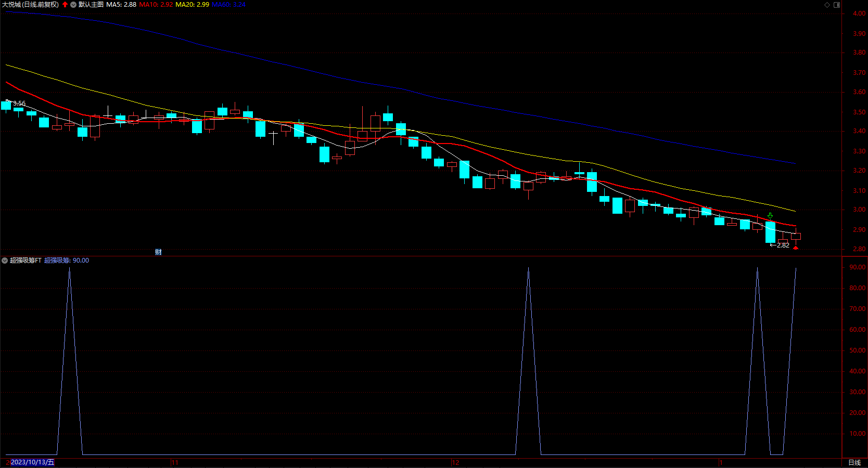The width and height of the screenshot is (868, 468).
Task: Click the 4.00 price axis label
Action: (x=859, y=14)
